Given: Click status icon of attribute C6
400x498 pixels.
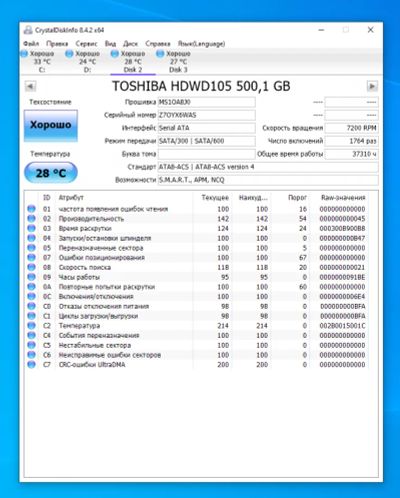Looking at the screenshot, I should (x=31, y=355).
